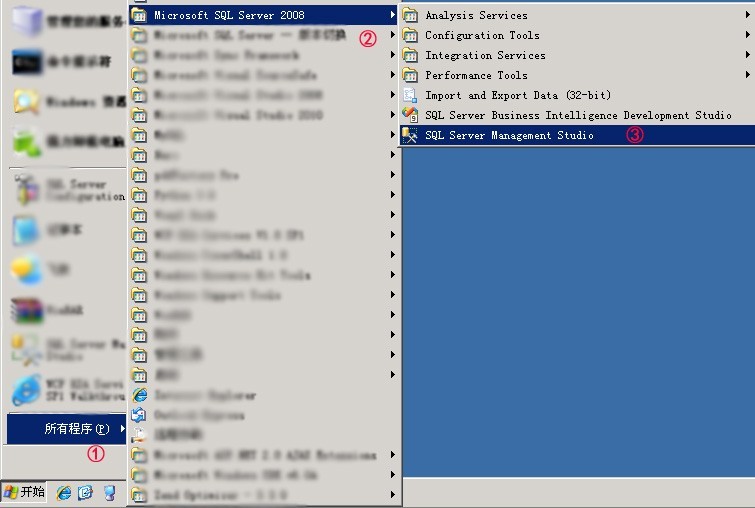Expand the Performance Tools submenu arrow
755x508 pixels.
click(x=747, y=75)
